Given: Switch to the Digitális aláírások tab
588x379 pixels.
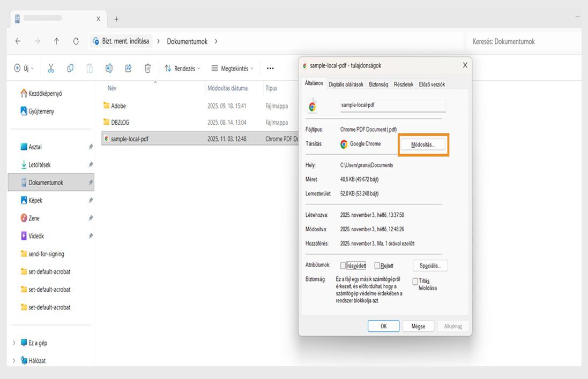Looking at the screenshot, I should [346, 84].
